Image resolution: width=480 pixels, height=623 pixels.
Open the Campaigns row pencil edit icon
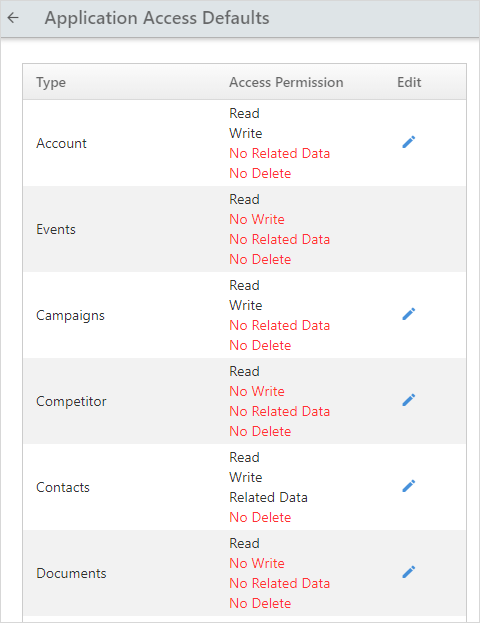(408, 314)
